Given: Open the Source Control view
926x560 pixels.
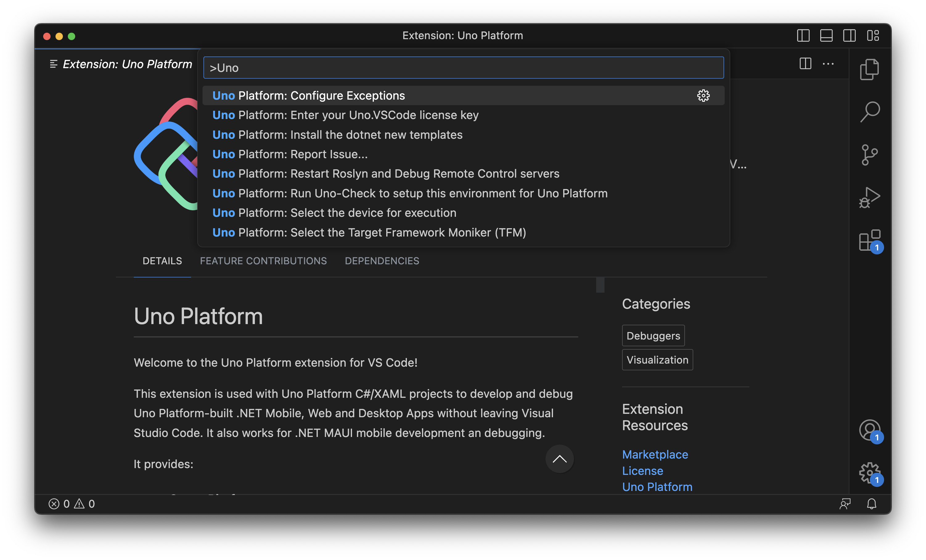Looking at the screenshot, I should pyautogui.click(x=870, y=154).
